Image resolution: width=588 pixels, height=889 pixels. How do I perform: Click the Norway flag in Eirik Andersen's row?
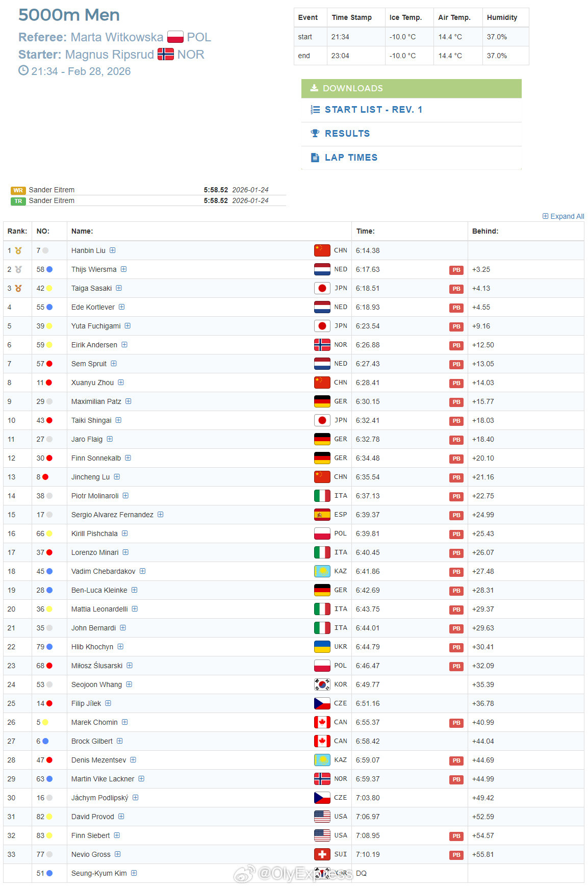point(322,345)
